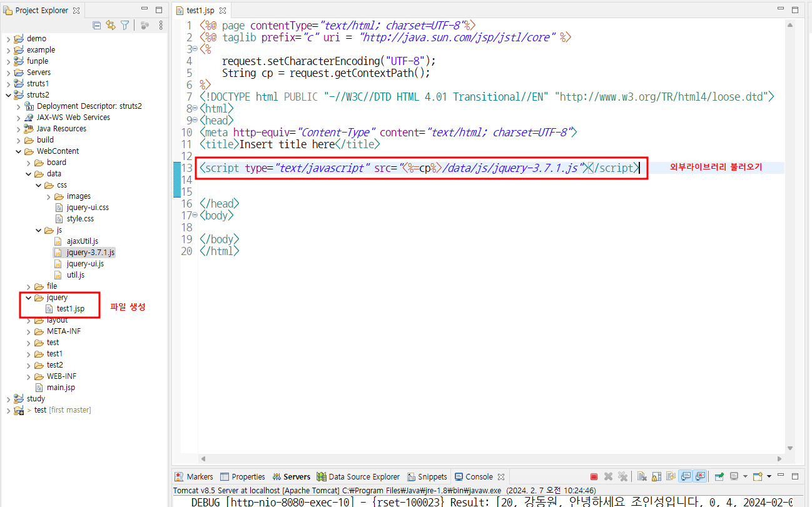Click Display Selected Console monitor icon
The image size is (812, 507).
click(x=734, y=476)
